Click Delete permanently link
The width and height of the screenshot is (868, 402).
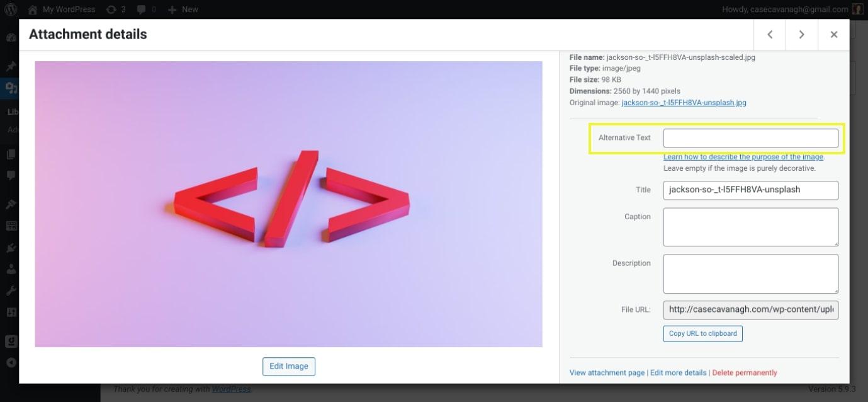click(745, 373)
